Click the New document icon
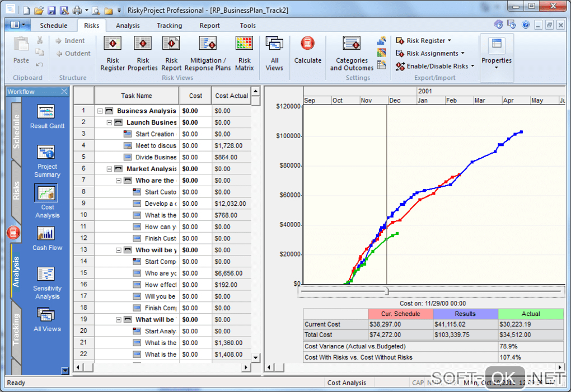 click(x=26, y=10)
